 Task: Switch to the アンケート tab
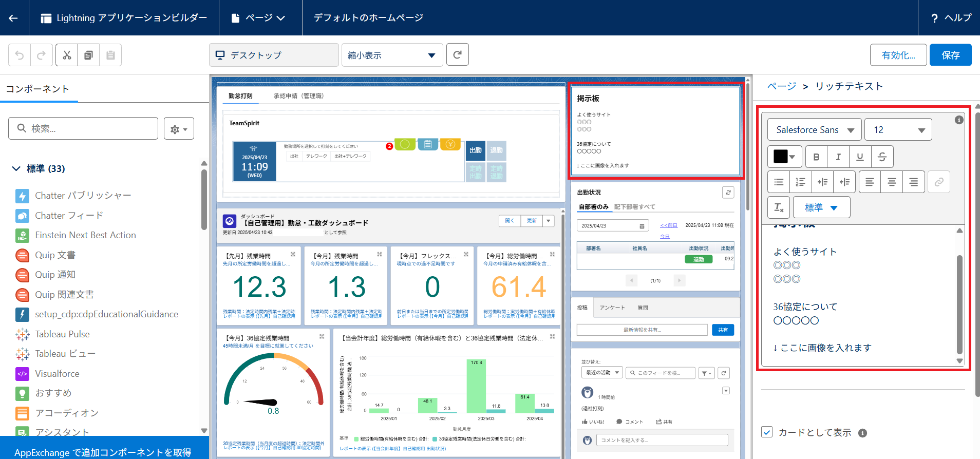[612, 308]
